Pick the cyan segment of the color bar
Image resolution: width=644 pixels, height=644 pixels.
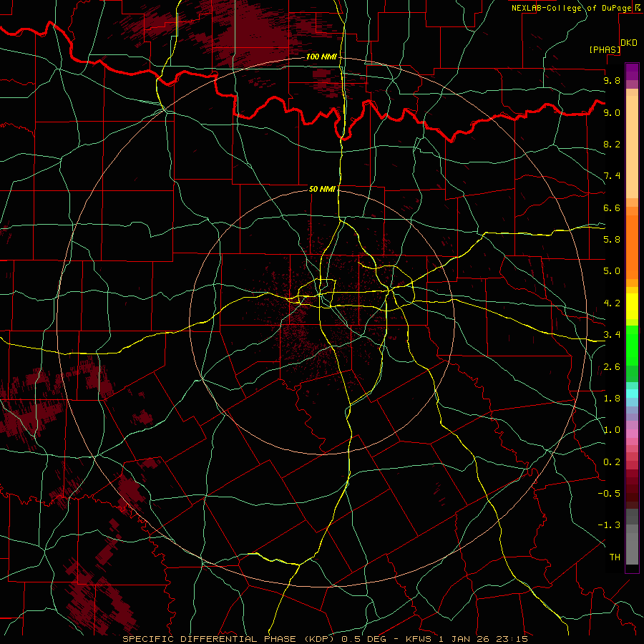[x=632, y=394]
